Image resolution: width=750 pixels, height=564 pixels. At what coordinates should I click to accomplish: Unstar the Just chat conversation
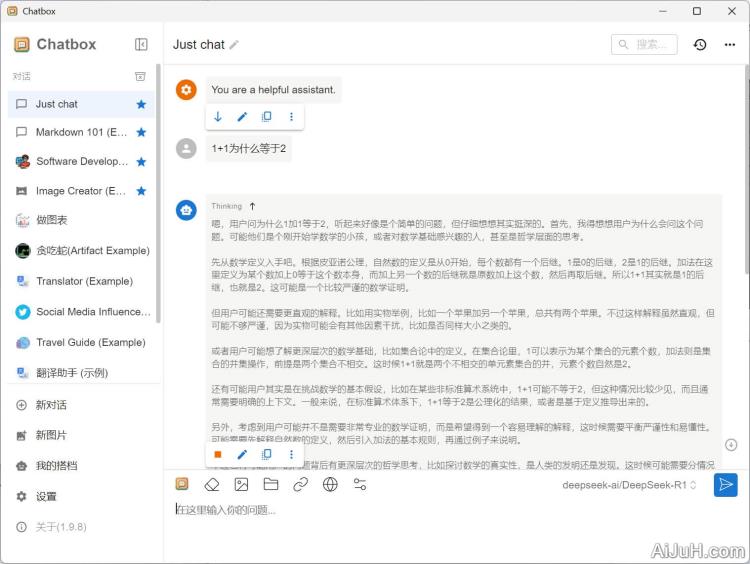[x=141, y=104]
